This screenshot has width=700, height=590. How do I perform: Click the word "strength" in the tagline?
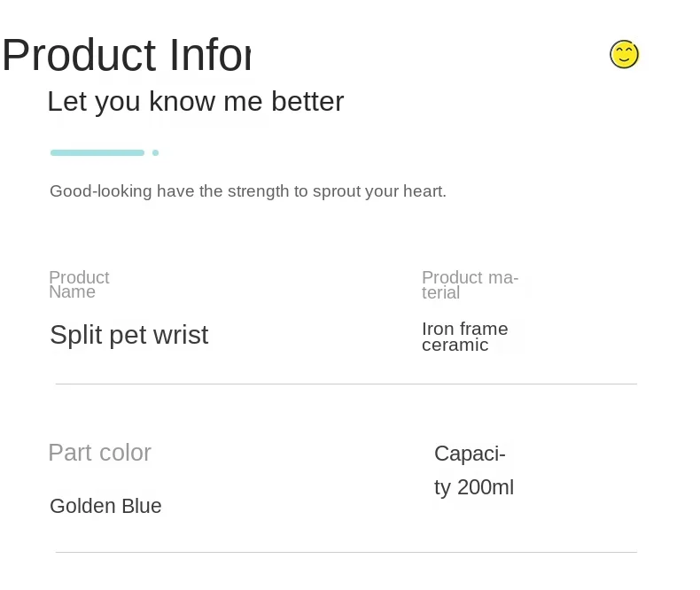[258, 191]
